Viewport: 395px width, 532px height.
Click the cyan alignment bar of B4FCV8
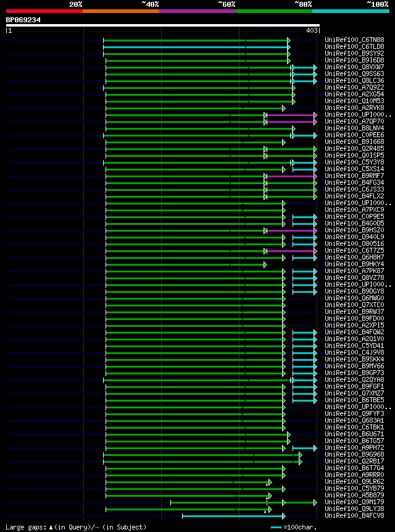pyautogui.click(x=233, y=516)
